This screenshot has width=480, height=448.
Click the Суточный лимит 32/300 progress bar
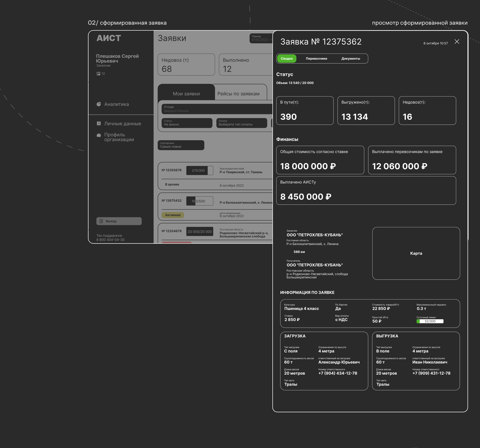coord(430,321)
